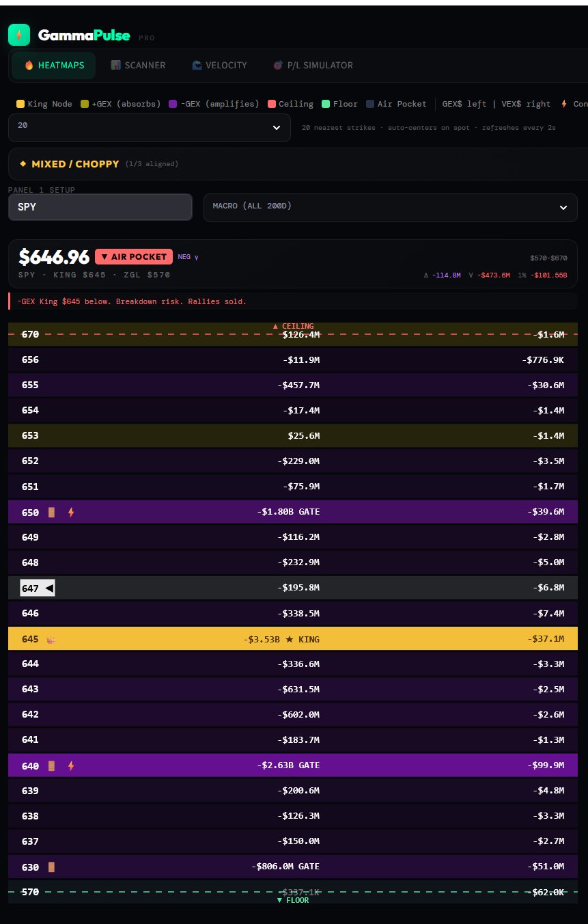Viewport: 588px width, 924px height.
Task: Click the yellow King Node legend swatch
Action: (20, 104)
